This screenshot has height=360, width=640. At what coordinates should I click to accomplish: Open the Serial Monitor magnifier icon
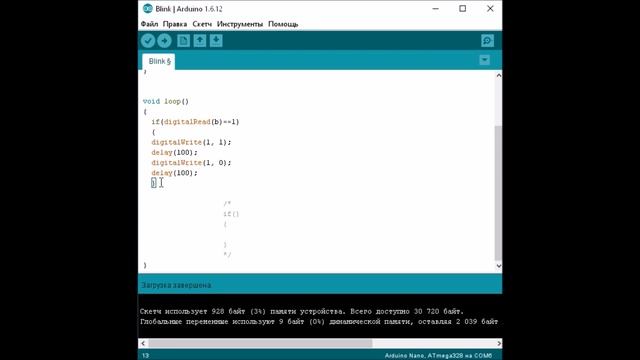click(487, 41)
